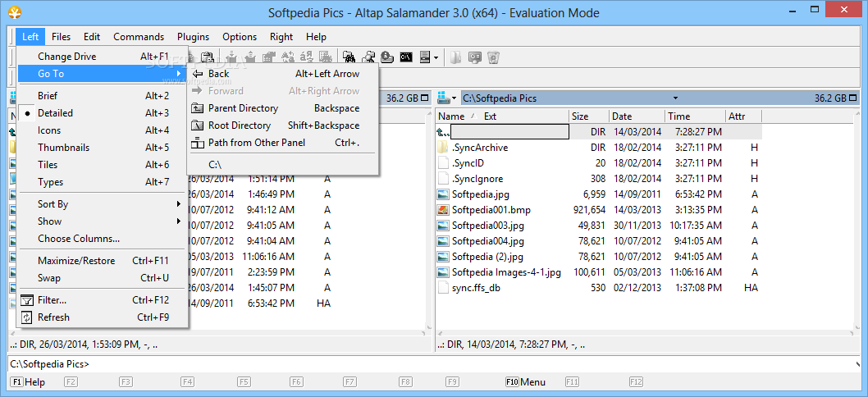Switch to Icons view mode
The width and height of the screenshot is (868, 397).
(103, 130)
